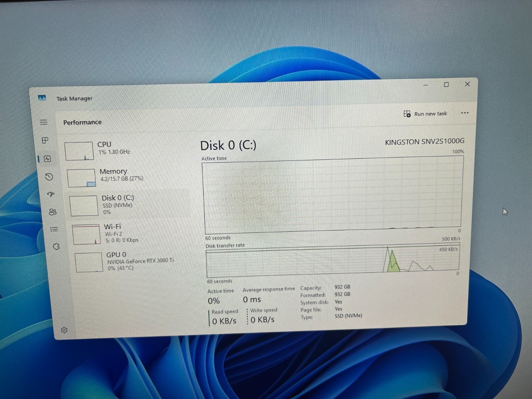532x399 pixels.
Task: Go to the Processes page icon
Action: pos(45,140)
